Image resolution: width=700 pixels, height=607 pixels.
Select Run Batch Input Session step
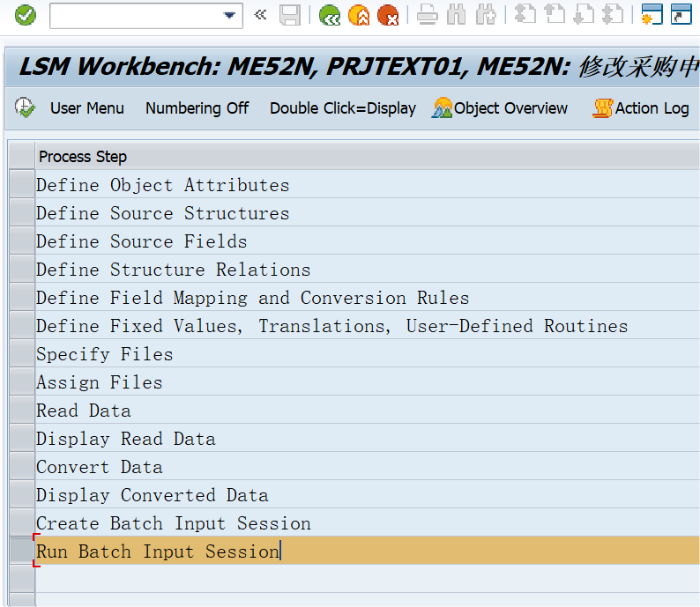[x=367, y=551]
